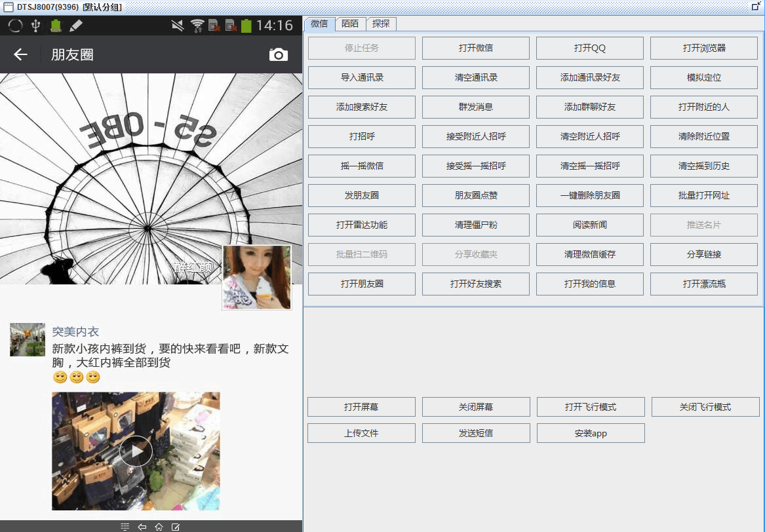Tap the 突美内衣 profile avatar
This screenshot has width=765, height=532.
(x=27, y=339)
